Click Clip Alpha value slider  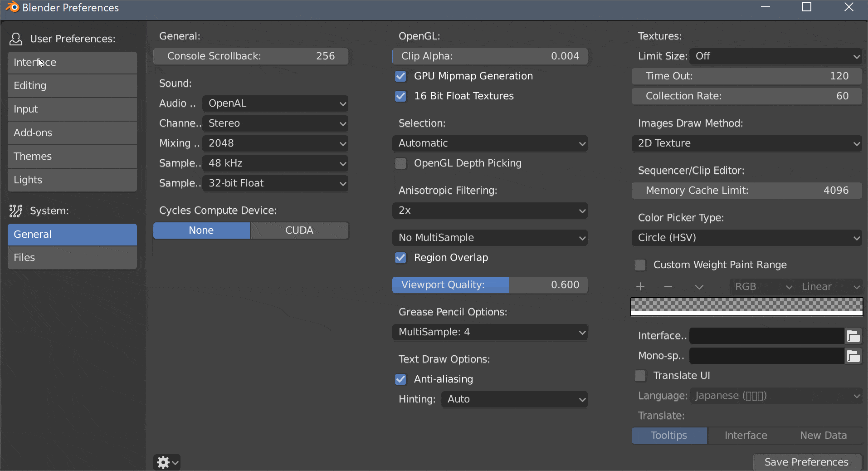point(490,56)
